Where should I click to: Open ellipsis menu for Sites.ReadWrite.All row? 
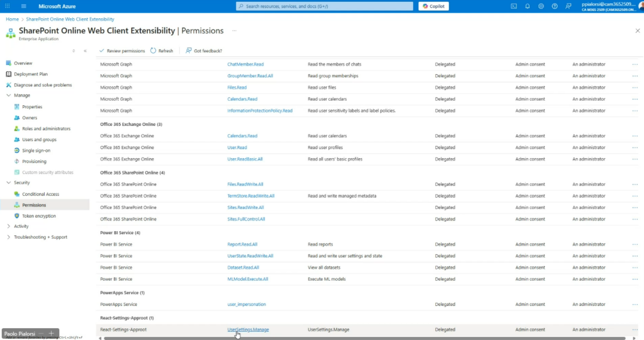635,208
